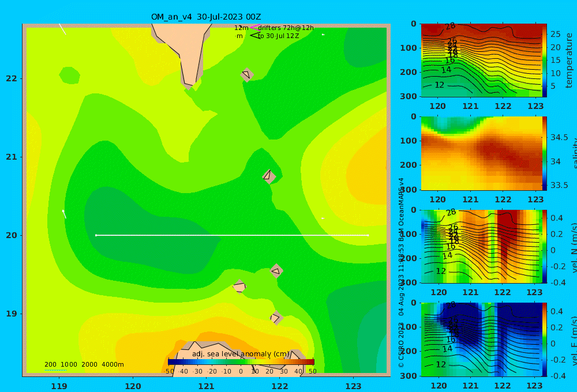
Task: Click the 123 longitude tick under the vel. E panel
Action: click(534, 386)
